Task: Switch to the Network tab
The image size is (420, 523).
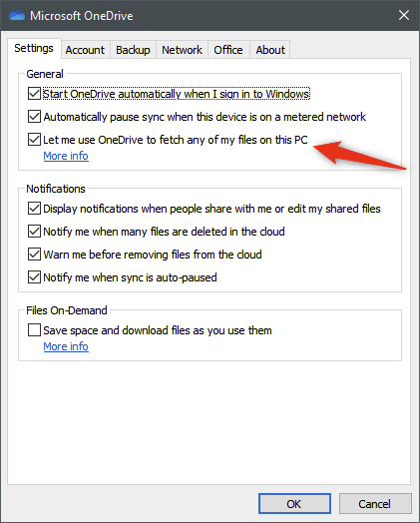Action: click(182, 50)
